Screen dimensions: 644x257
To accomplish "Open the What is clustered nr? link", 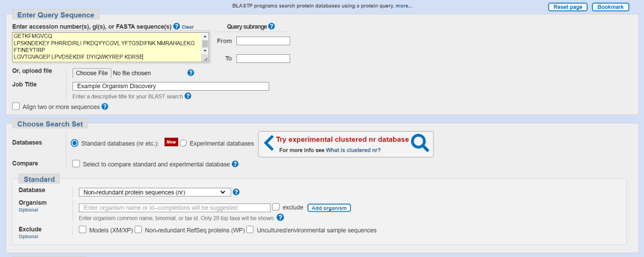I will click(x=353, y=151).
